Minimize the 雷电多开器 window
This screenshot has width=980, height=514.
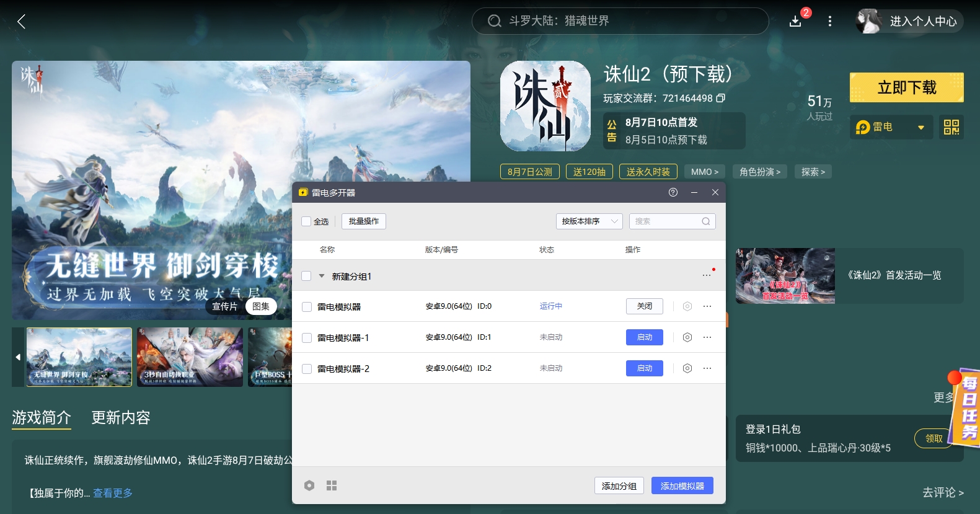(x=694, y=192)
